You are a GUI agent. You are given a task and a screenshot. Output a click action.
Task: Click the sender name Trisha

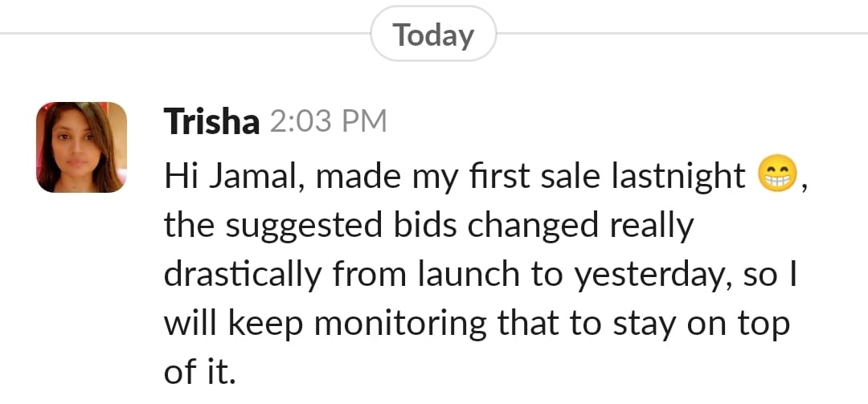click(x=211, y=122)
